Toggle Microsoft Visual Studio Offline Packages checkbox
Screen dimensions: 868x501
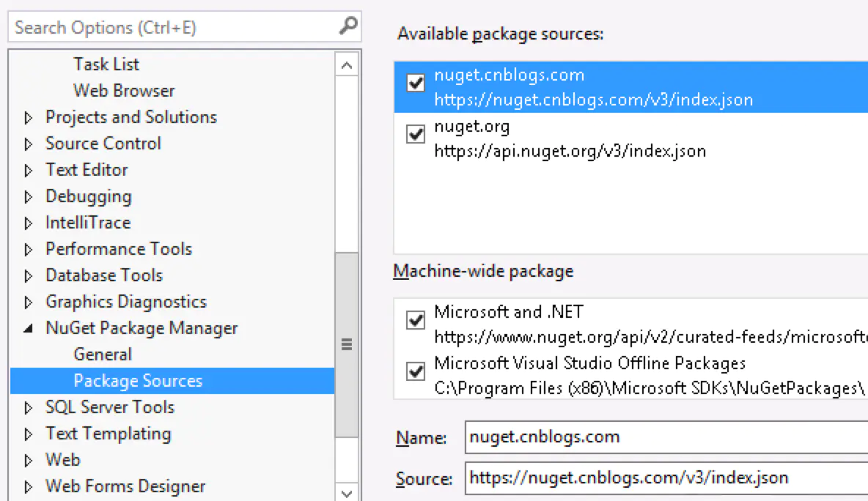point(415,371)
